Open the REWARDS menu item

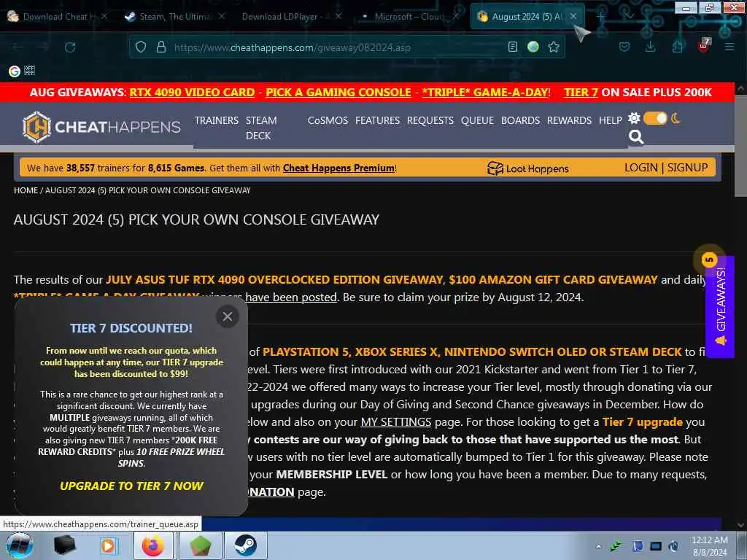(569, 120)
